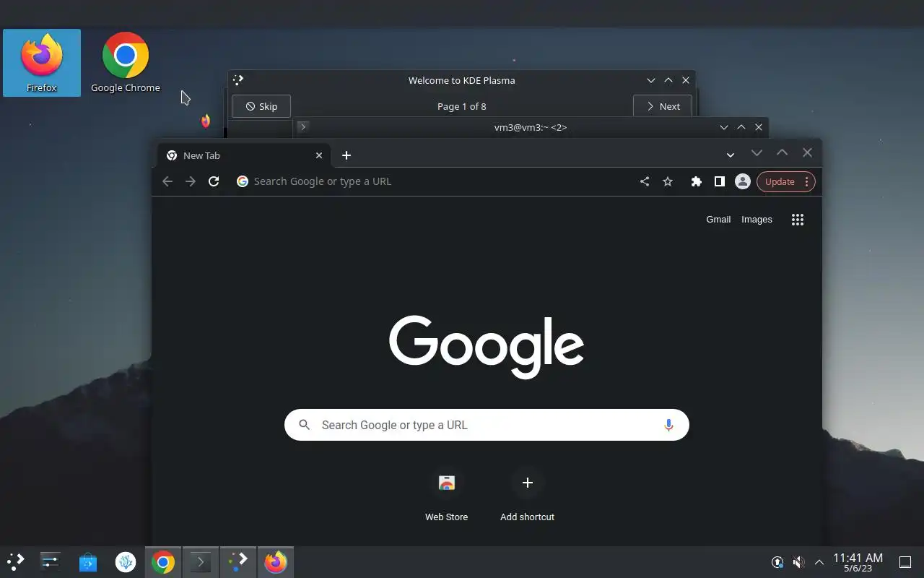Expand hidden system tray icons
Viewport: 924px width, 578px height.
click(x=819, y=562)
